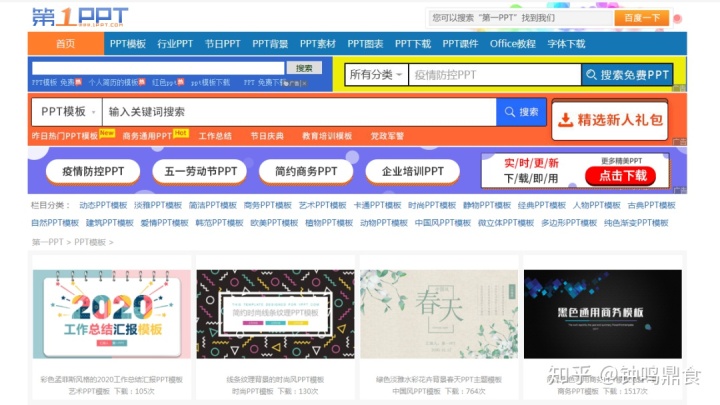Click the gray 搜索 button in blue ad
Screen dimensions: 720x405
[304, 68]
